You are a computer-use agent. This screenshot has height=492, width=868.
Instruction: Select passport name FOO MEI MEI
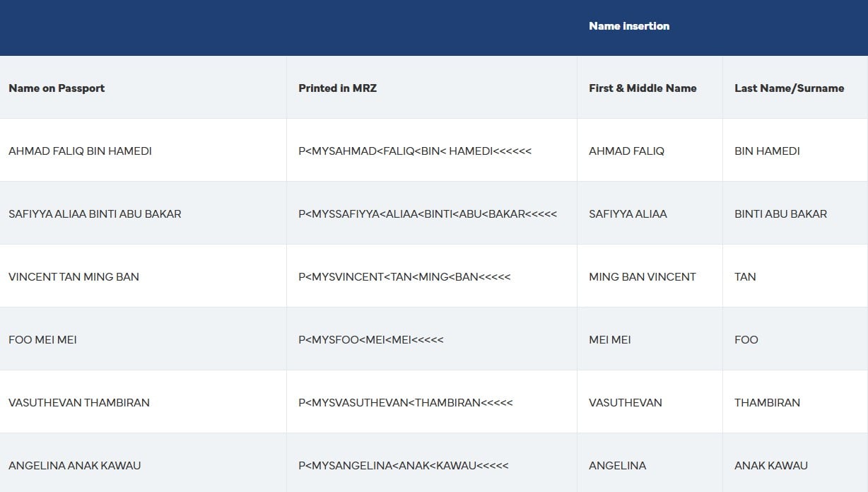(42, 340)
